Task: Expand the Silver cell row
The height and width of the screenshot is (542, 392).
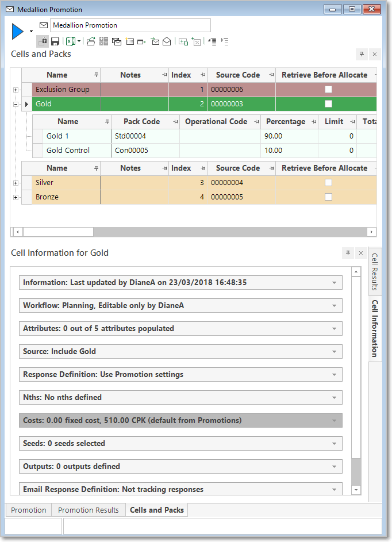Action: click(16, 183)
